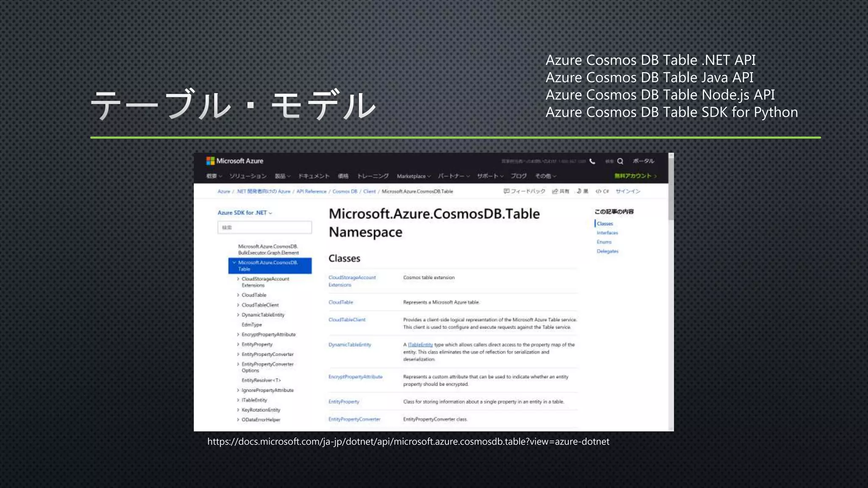The image size is (868, 488).
Task: Open the C# language selector
Action: (602, 191)
